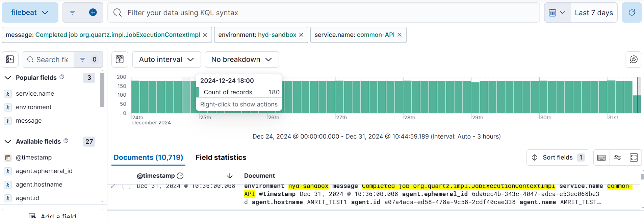Screen dimensions: 644x218
Task: Select the Documents tab
Action: click(148, 158)
